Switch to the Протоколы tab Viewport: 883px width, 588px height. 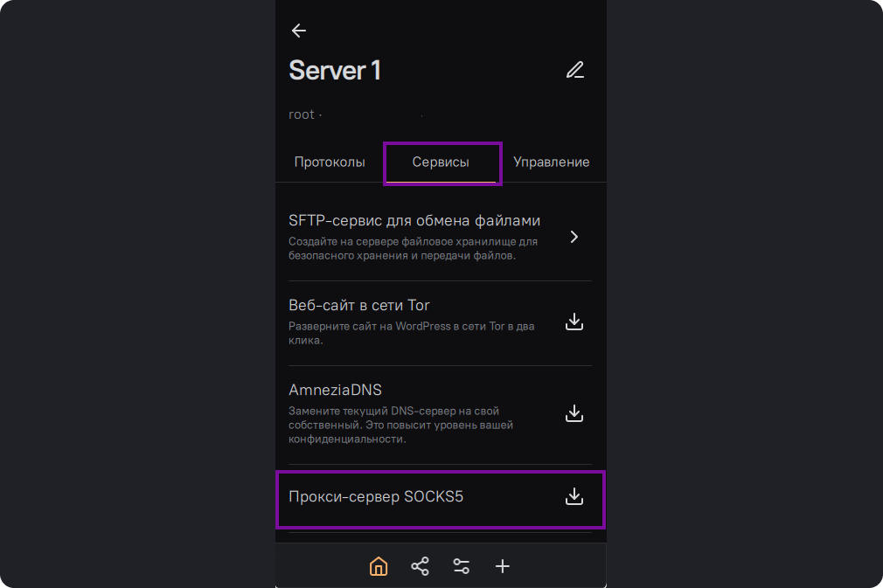tap(330, 163)
